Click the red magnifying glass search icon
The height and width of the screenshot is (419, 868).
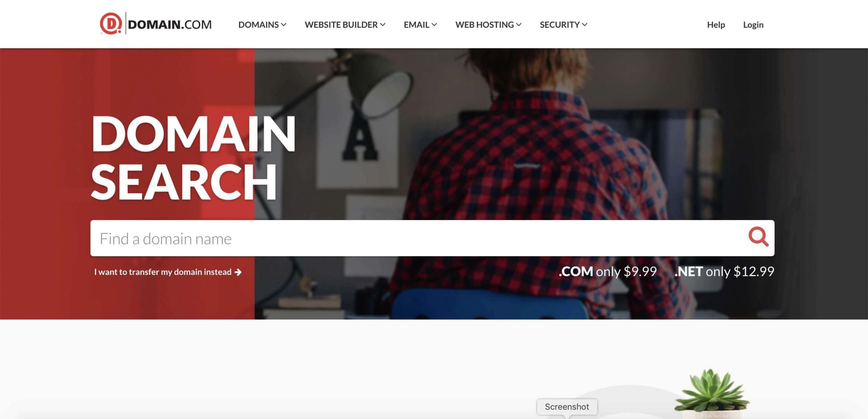click(758, 237)
